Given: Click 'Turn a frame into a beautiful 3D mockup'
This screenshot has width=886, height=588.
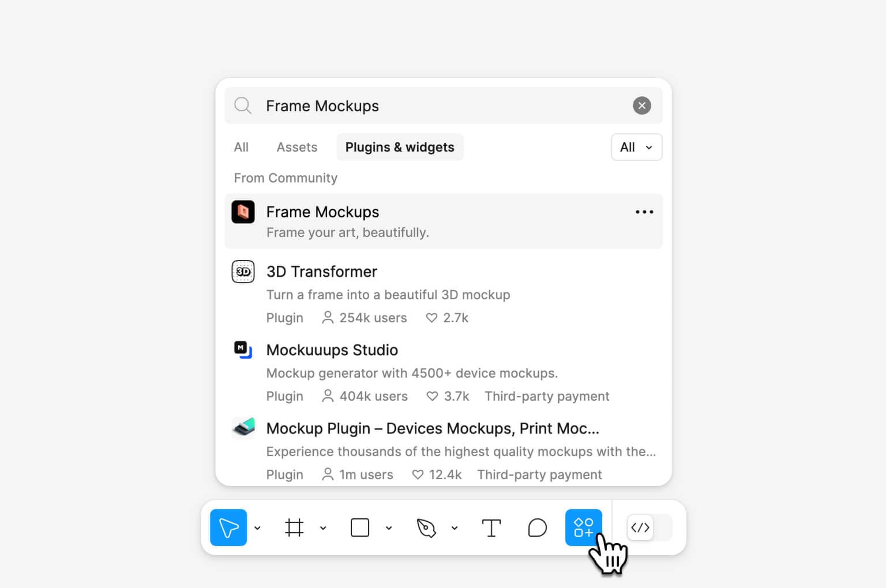Looking at the screenshot, I should click(388, 295).
